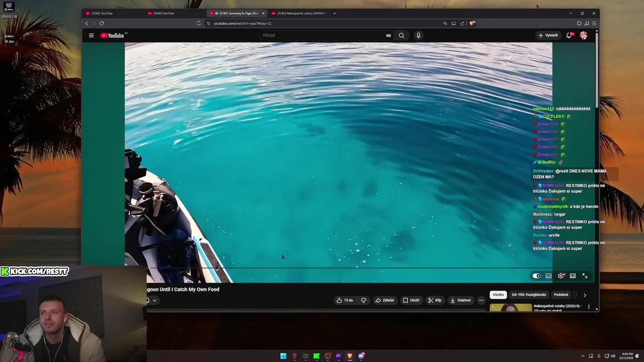Click the video title text

click(183, 290)
